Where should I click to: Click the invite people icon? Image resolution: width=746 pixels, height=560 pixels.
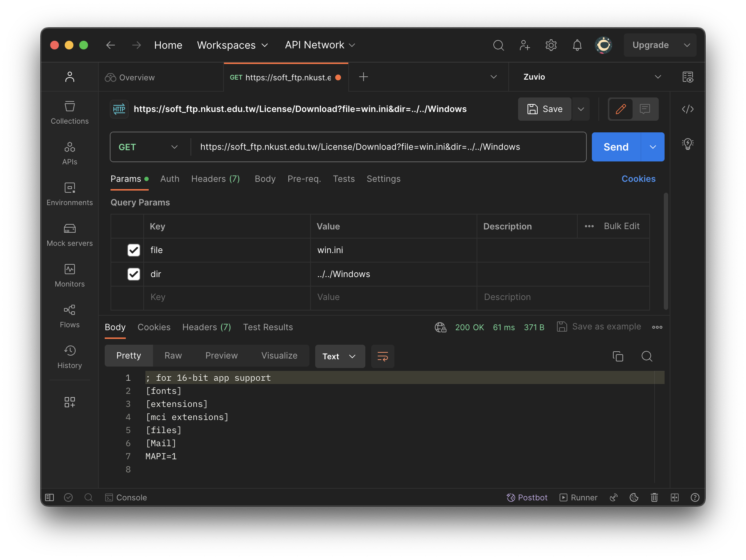click(x=525, y=45)
